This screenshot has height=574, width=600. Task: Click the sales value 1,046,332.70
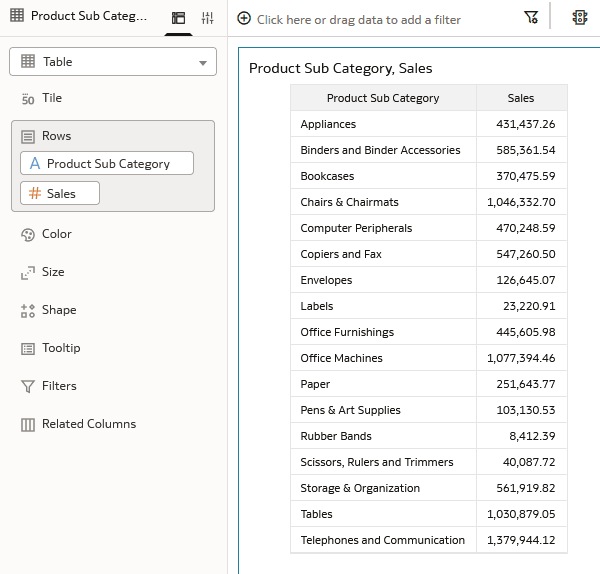pyautogui.click(x=521, y=202)
